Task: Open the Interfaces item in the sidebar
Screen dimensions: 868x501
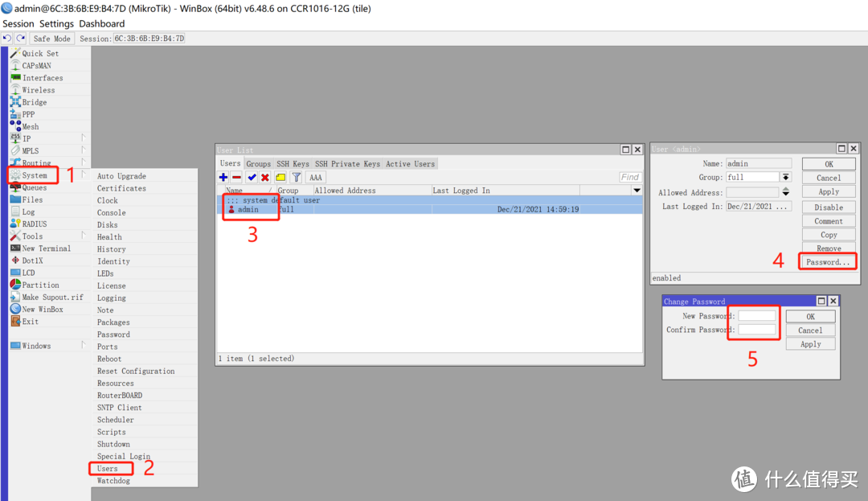Action: (42, 78)
